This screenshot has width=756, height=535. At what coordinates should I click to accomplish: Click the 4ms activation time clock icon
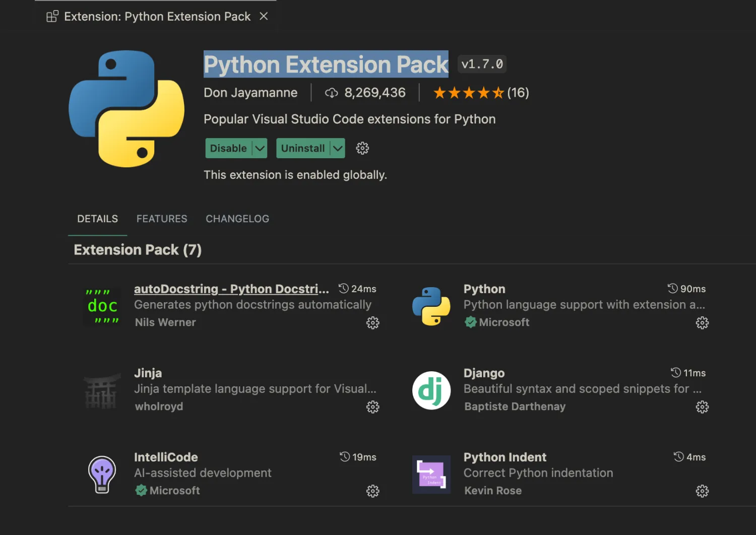679,457
